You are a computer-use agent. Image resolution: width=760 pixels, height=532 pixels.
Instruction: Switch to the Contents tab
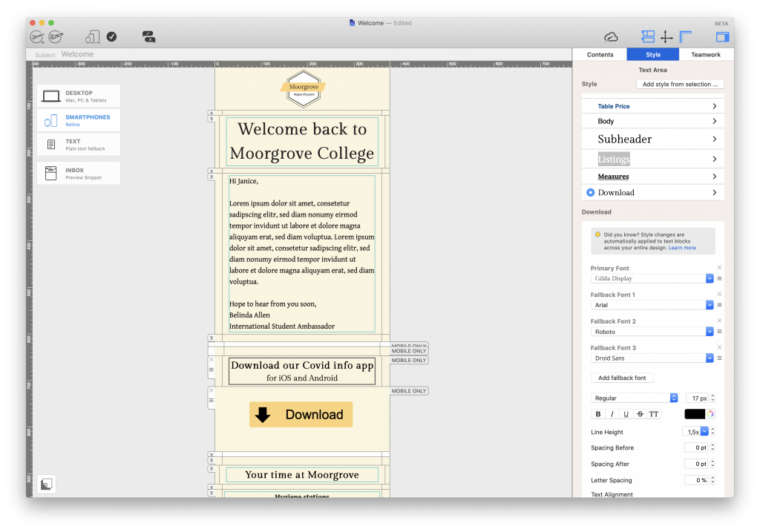pyautogui.click(x=600, y=55)
